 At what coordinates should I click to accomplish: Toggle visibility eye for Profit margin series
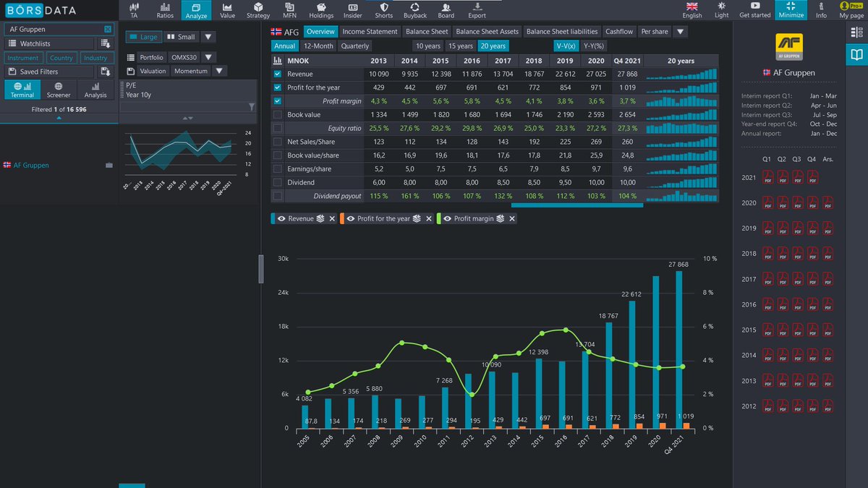coord(448,218)
